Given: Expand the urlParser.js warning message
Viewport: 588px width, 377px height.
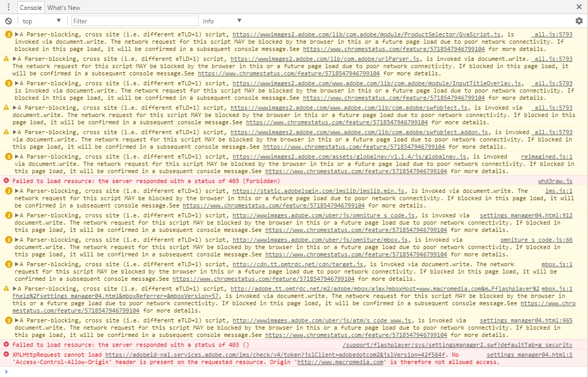Looking at the screenshot, I should click(15, 59).
